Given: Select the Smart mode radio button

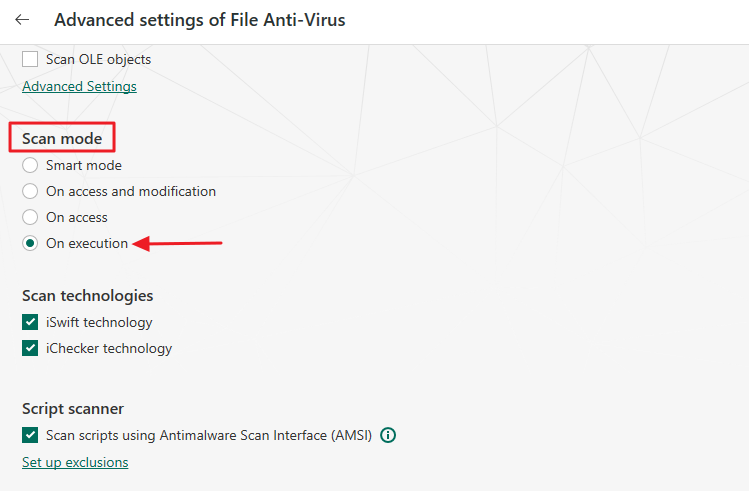Looking at the screenshot, I should click(x=30, y=165).
